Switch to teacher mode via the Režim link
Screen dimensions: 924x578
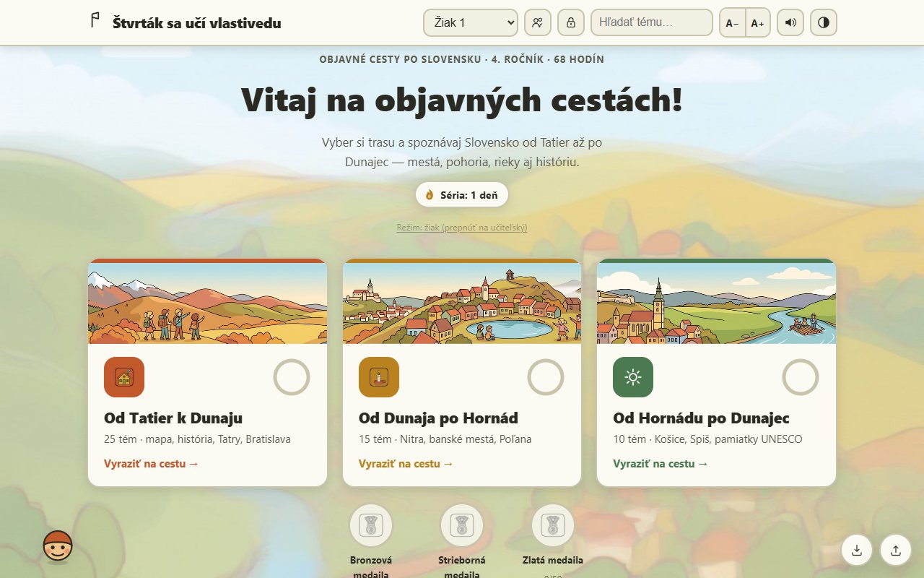click(462, 228)
